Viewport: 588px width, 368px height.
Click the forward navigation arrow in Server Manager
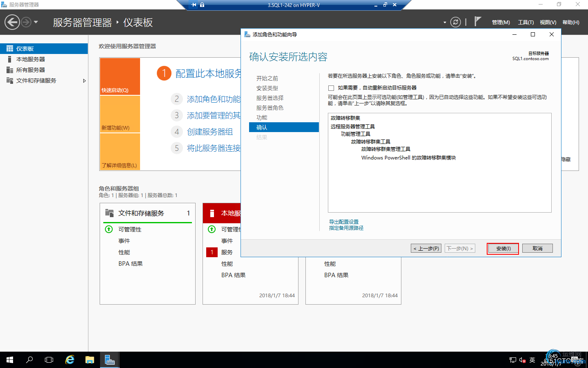pos(26,22)
